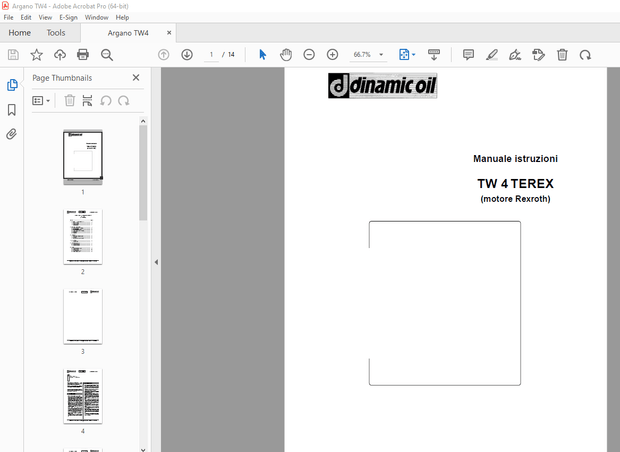
Task: Open the Sign document tool
Action: click(515, 55)
